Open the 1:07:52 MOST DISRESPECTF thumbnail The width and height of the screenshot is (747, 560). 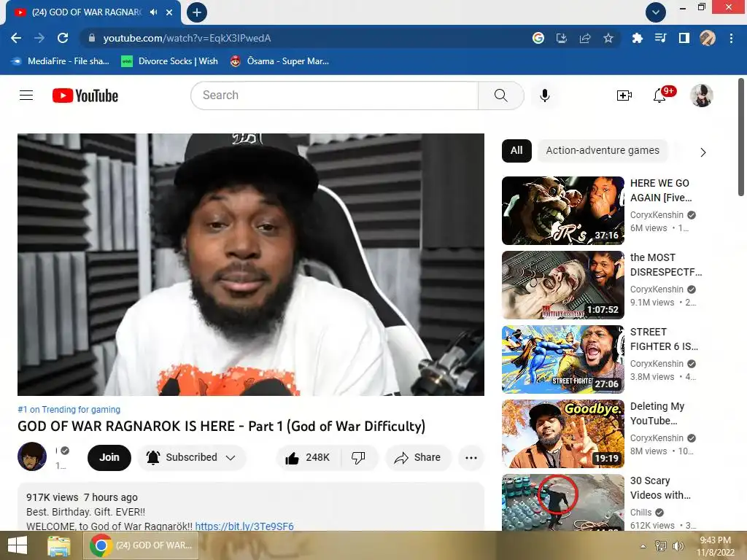click(562, 285)
